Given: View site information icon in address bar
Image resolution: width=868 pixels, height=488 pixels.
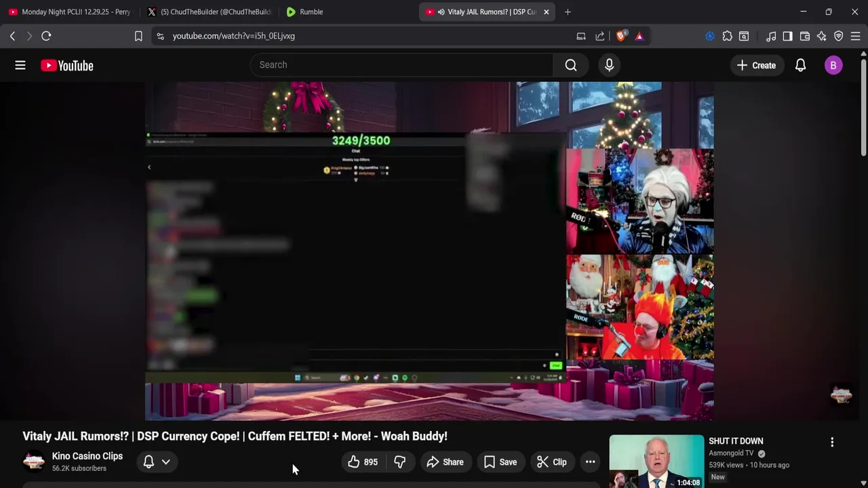Looking at the screenshot, I should pyautogui.click(x=160, y=36).
